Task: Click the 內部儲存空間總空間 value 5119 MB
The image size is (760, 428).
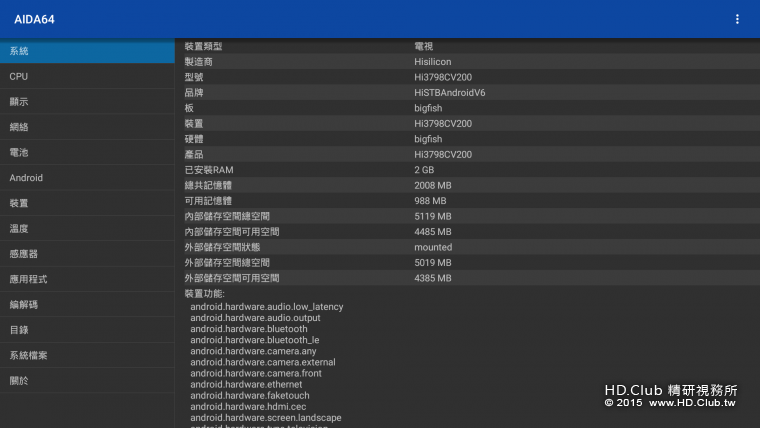Action: (432, 217)
